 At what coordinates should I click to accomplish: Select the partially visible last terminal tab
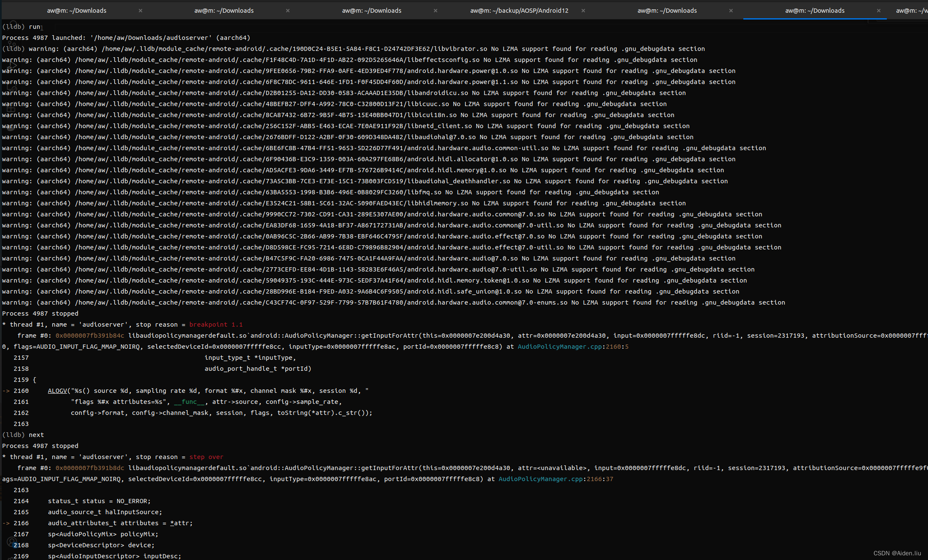tap(911, 11)
